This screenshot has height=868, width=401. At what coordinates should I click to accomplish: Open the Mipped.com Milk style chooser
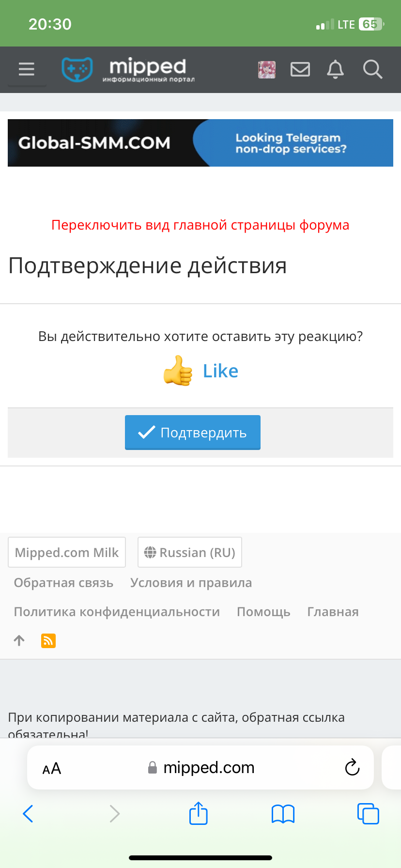(x=67, y=552)
